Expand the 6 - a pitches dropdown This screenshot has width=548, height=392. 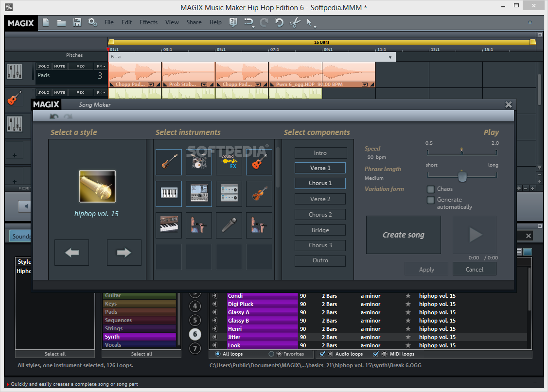tap(390, 57)
